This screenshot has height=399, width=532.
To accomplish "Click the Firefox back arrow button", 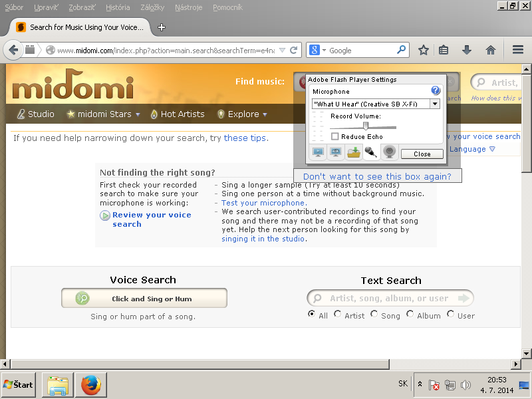I will (x=13, y=51).
